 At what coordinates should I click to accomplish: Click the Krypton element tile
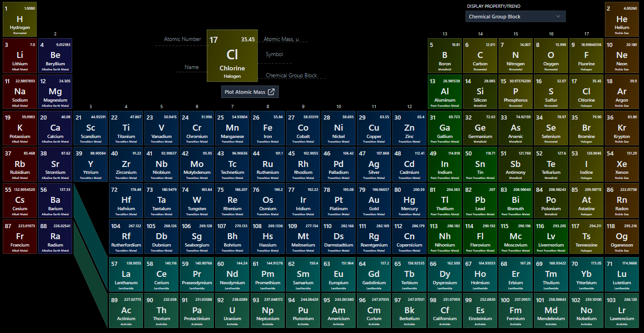[x=622, y=128]
